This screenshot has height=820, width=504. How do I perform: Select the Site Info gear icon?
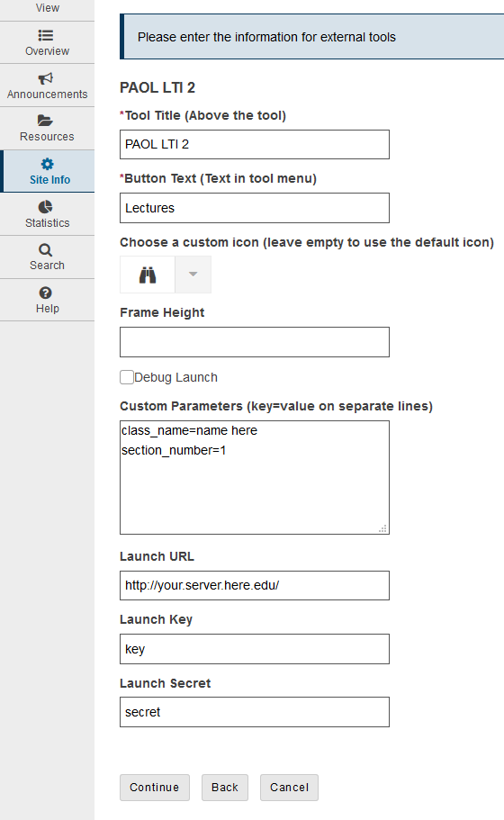[47, 164]
